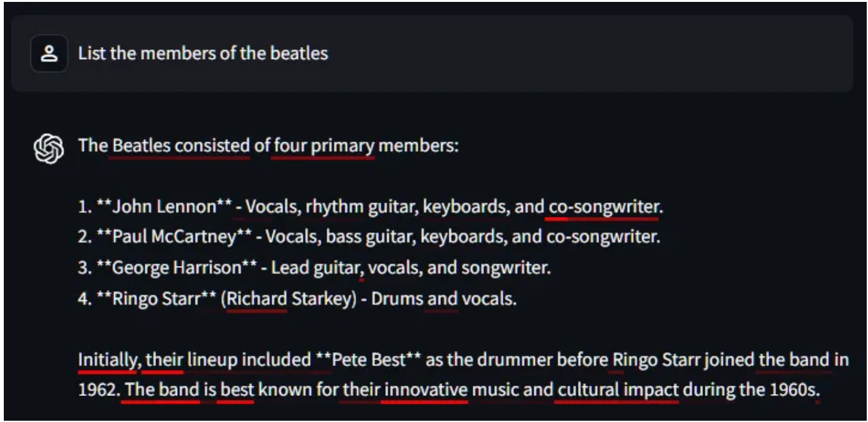
Task: Click the underlined name 'Richard'
Action: pos(257,298)
